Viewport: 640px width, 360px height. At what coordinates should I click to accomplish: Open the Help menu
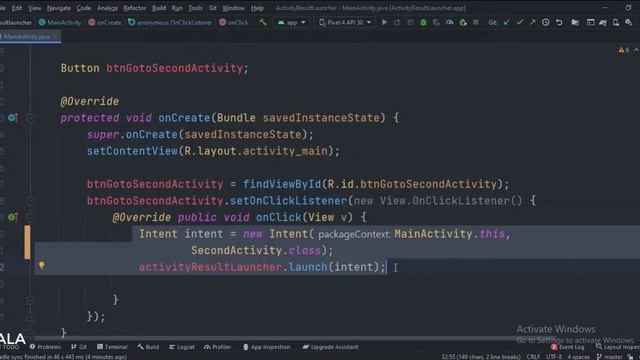257,8
